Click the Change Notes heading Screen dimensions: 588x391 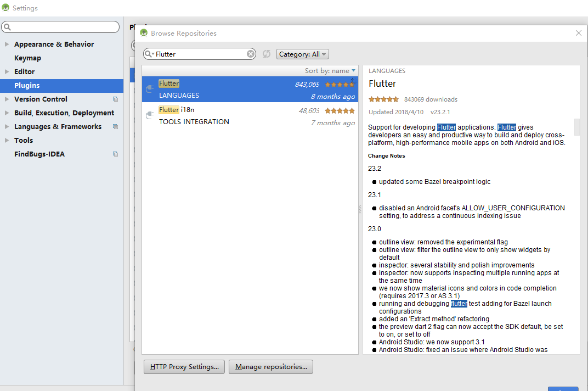click(x=386, y=156)
